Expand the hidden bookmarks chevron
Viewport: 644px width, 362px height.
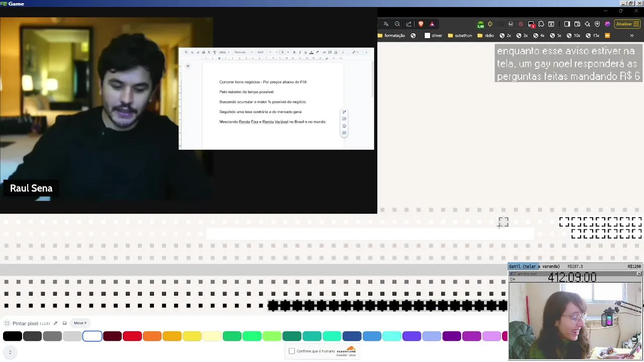(x=631, y=36)
